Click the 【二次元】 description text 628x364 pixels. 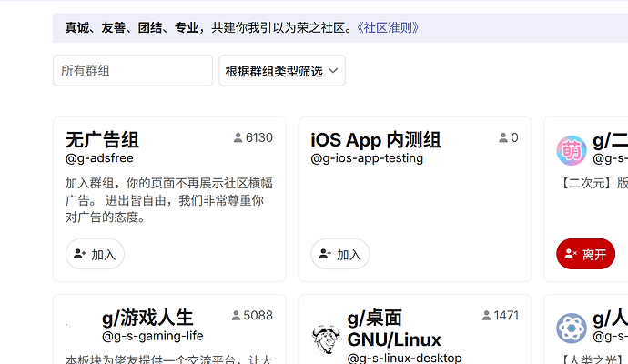click(593, 183)
